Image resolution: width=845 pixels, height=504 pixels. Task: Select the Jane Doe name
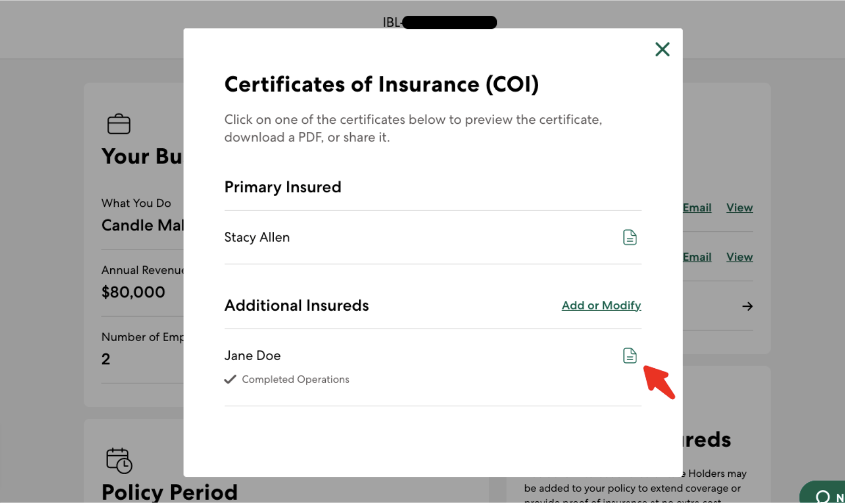point(253,356)
